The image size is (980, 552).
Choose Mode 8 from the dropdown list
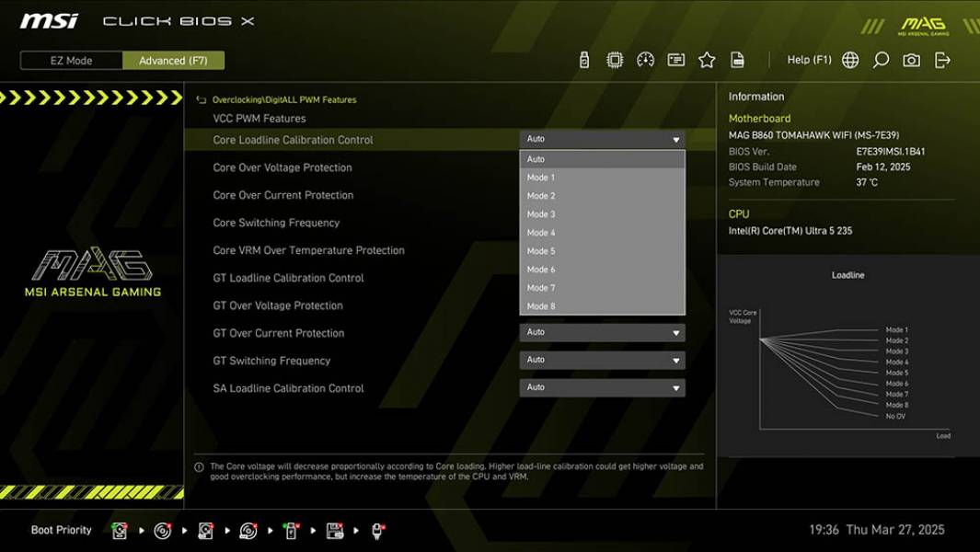point(602,306)
